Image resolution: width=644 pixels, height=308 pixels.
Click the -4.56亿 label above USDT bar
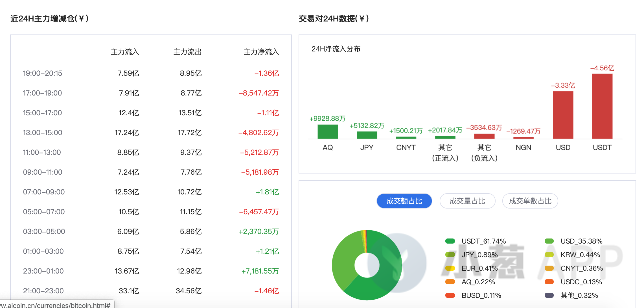[602, 68]
